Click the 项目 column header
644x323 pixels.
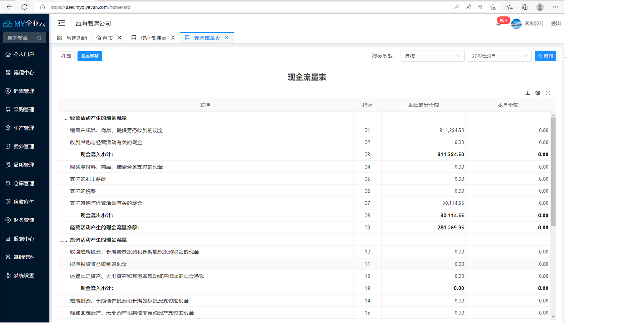coord(206,105)
